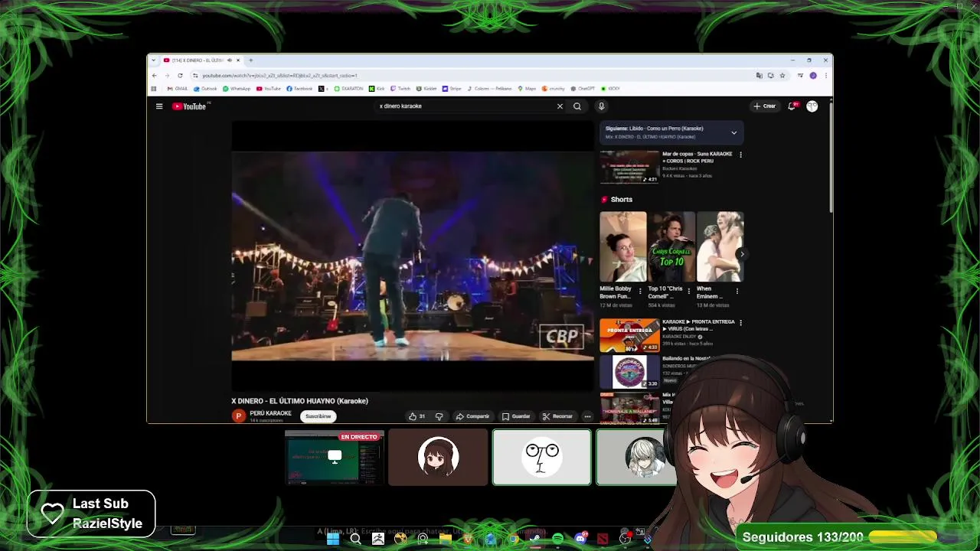Open the GMAIL bookmark

177,89
